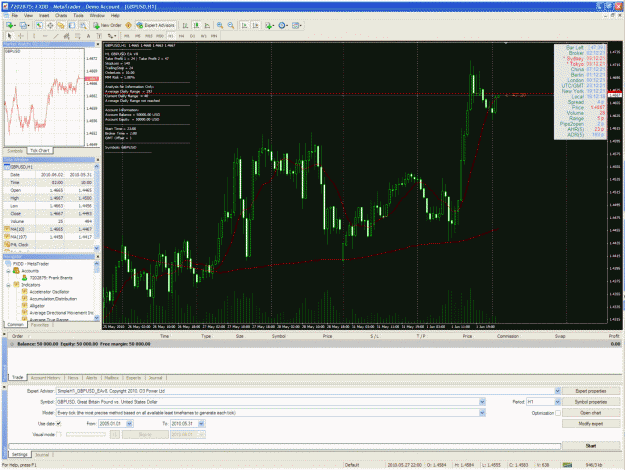Image resolution: width=625 pixels, height=470 pixels.
Task: Switch chart to bar chart icon
Action: coord(185,26)
